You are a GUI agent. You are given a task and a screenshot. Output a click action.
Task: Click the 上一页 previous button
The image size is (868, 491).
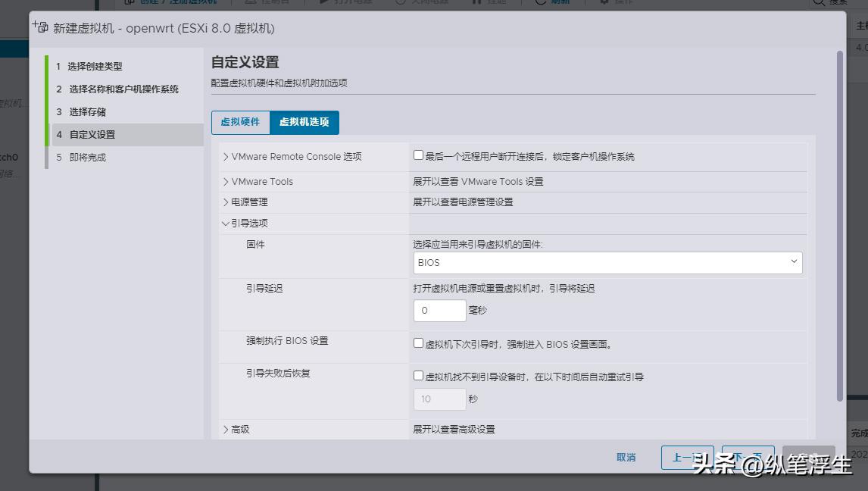688,457
